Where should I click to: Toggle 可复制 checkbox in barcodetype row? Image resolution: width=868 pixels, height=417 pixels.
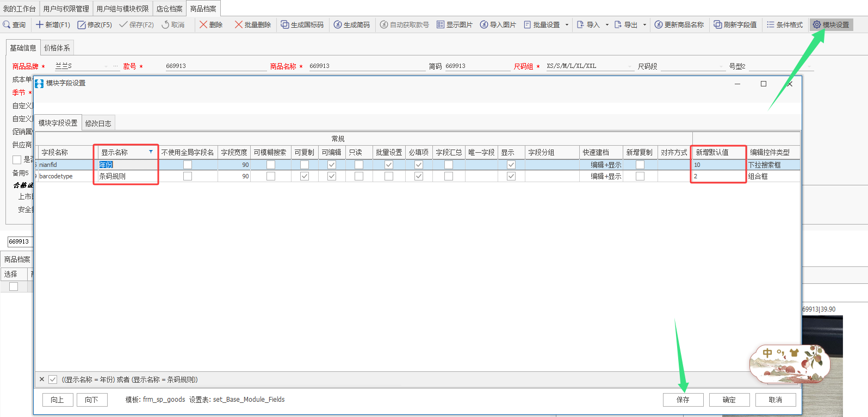(x=305, y=176)
